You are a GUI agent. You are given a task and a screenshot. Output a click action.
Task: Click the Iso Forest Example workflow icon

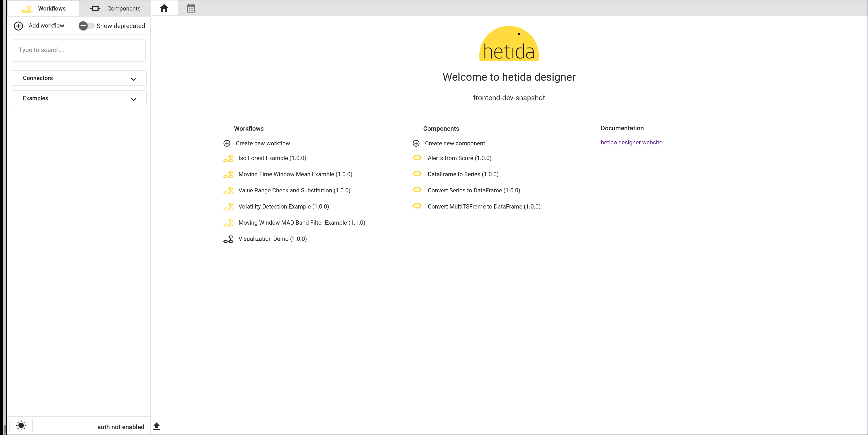tap(228, 158)
